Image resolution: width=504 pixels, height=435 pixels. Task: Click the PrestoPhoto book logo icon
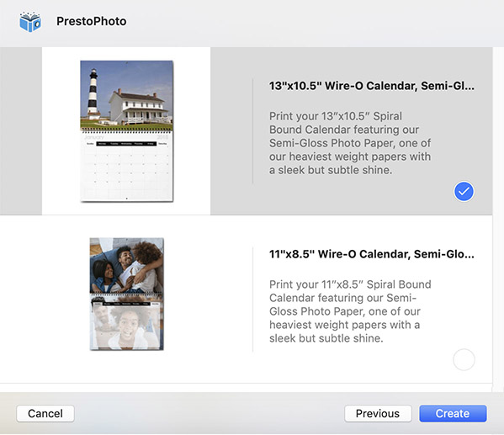coord(30,22)
